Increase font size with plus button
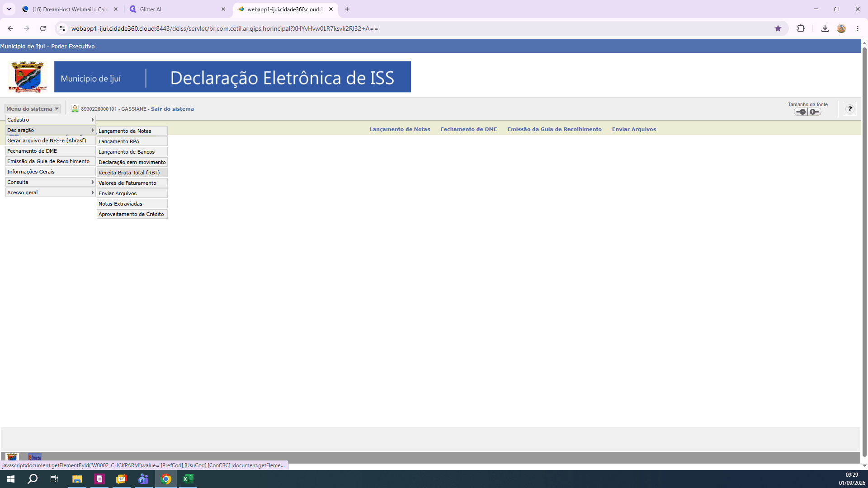Screen dimensions: 868x488 pyautogui.click(x=814, y=112)
